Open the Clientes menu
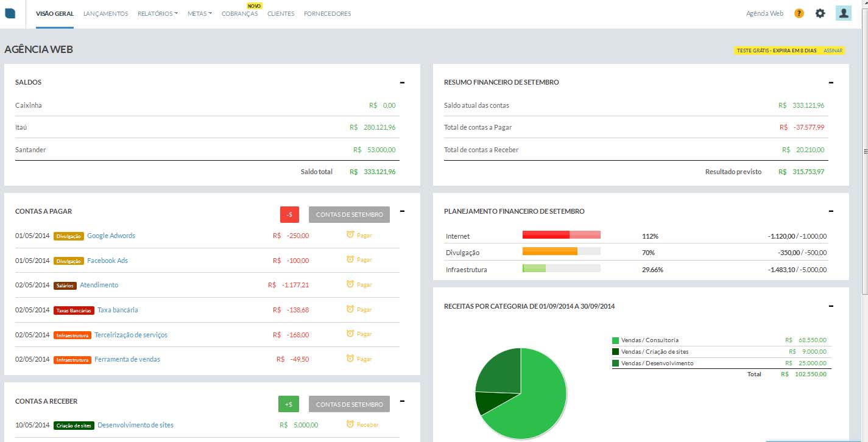868x442 pixels. point(281,13)
